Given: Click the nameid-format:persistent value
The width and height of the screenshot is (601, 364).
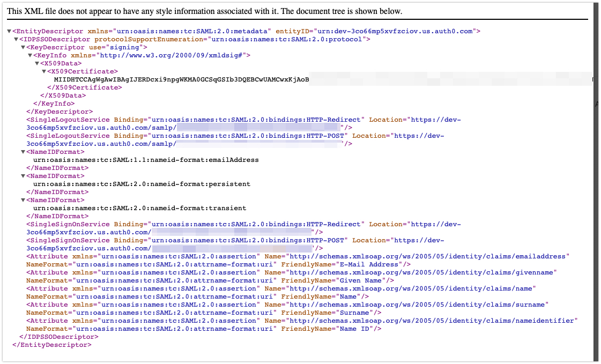Looking at the screenshot, I should (142, 184).
